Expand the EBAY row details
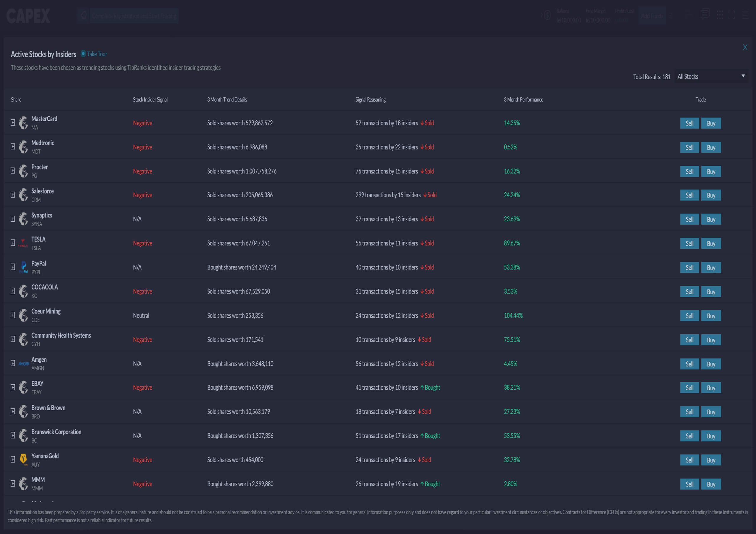This screenshot has width=756, height=534. click(x=12, y=387)
